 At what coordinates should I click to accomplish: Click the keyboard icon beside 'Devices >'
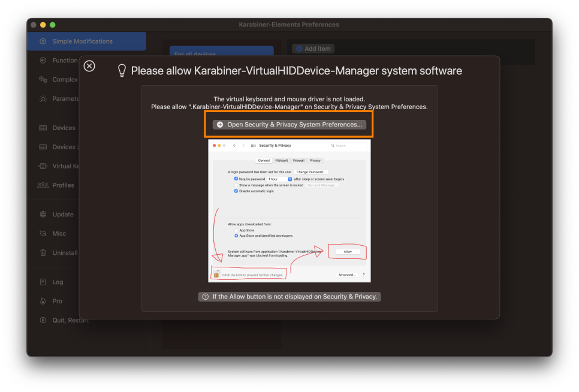click(43, 147)
